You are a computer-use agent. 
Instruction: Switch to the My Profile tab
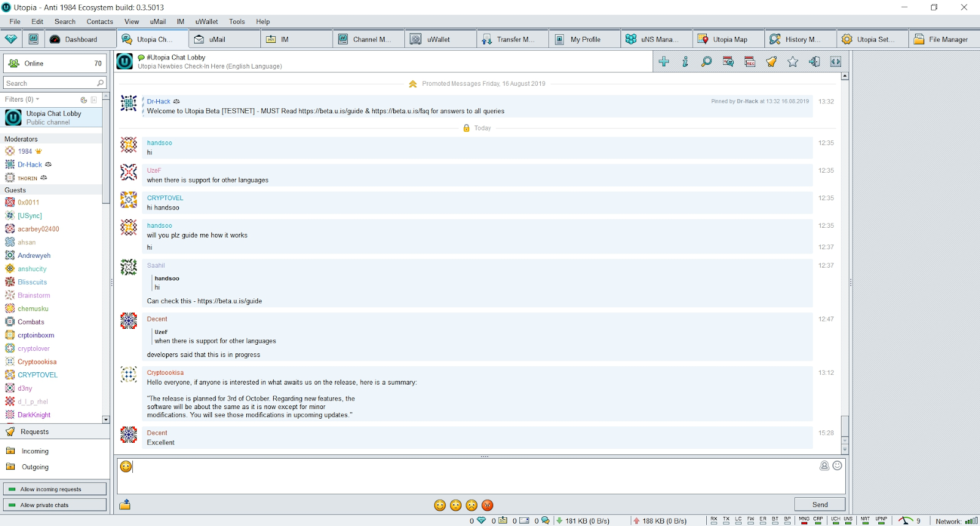pyautogui.click(x=585, y=39)
